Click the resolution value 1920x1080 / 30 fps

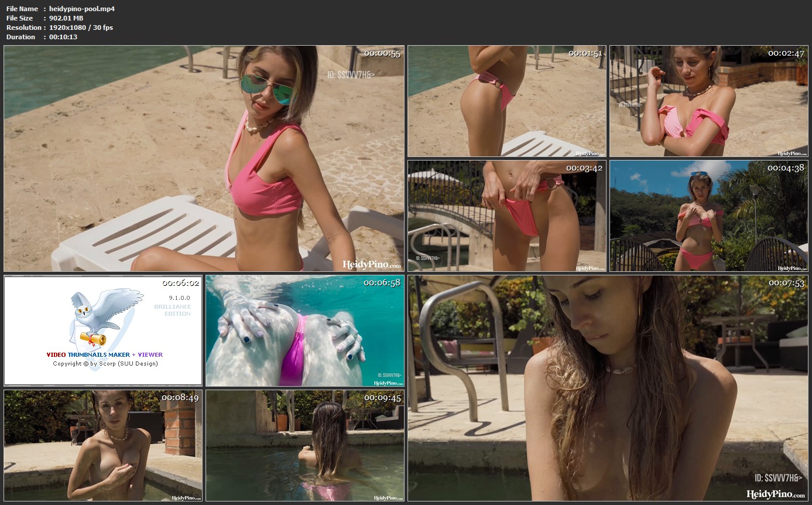pos(81,28)
